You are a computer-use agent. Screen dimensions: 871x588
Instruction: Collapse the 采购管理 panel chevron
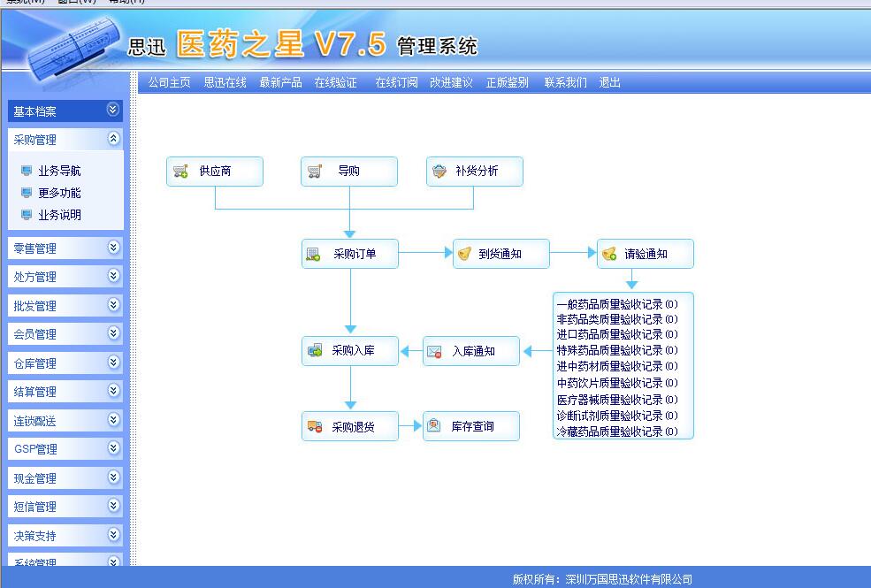(113, 138)
